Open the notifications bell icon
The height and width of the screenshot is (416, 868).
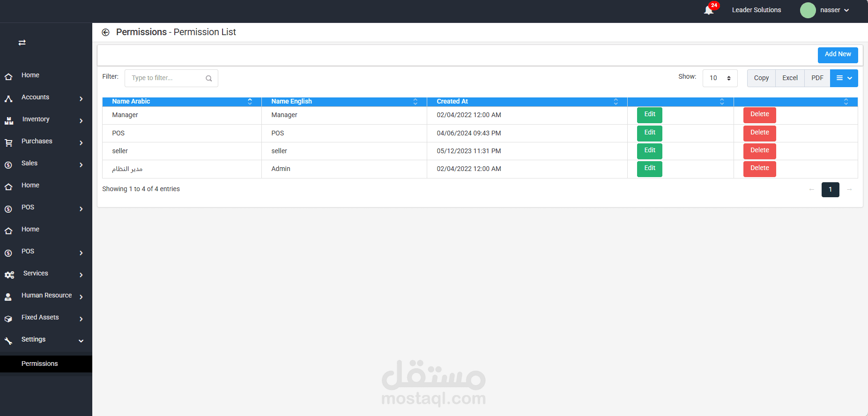pyautogui.click(x=709, y=10)
